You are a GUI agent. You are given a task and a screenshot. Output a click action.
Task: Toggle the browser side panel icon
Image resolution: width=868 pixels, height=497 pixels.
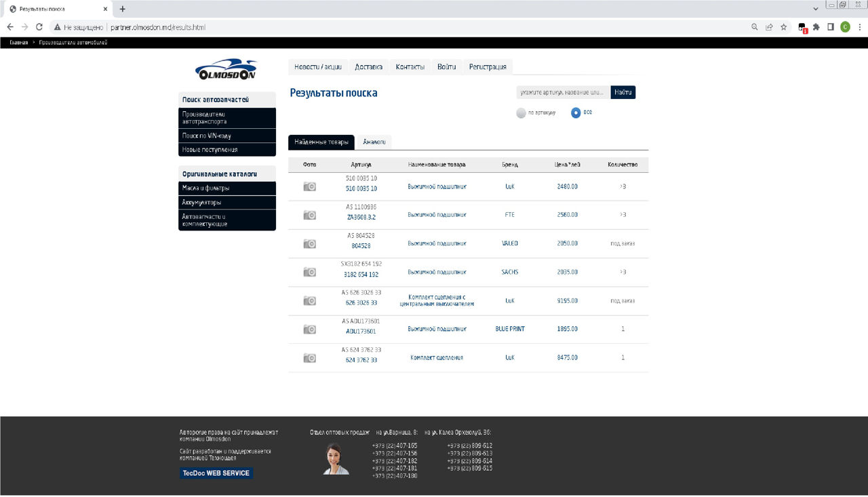coord(831,27)
